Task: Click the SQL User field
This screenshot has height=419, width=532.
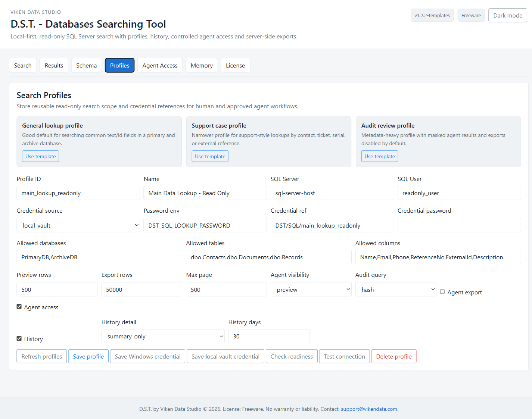Action: pos(459,193)
